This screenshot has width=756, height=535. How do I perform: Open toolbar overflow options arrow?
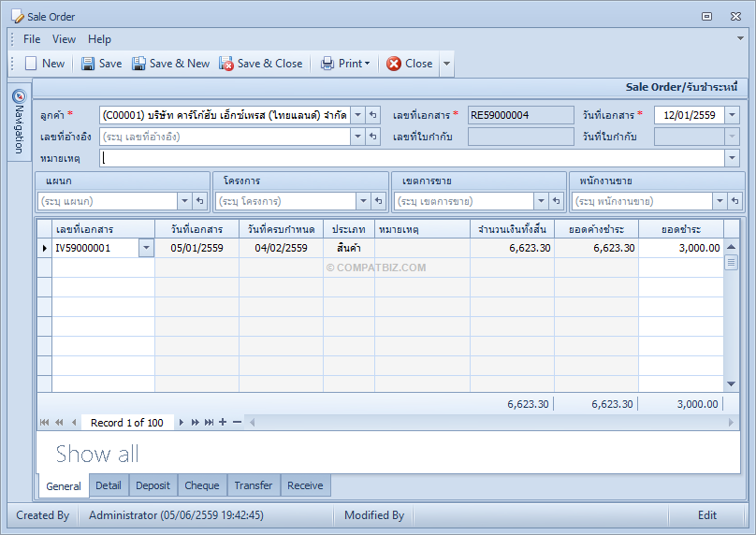tap(446, 64)
